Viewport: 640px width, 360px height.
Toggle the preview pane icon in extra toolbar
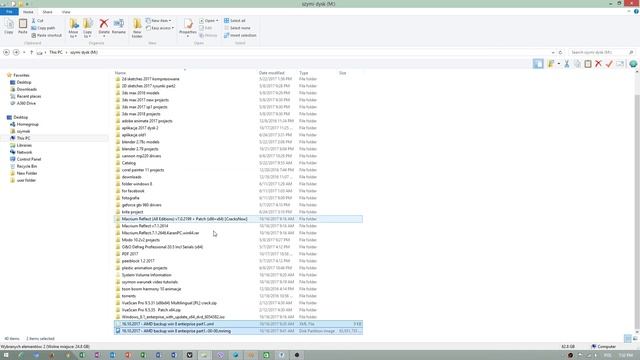[x=538, y=64]
